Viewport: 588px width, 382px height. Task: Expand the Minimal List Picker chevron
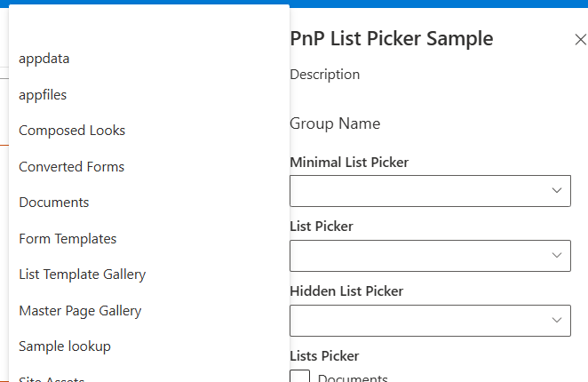tap(557, 191)
